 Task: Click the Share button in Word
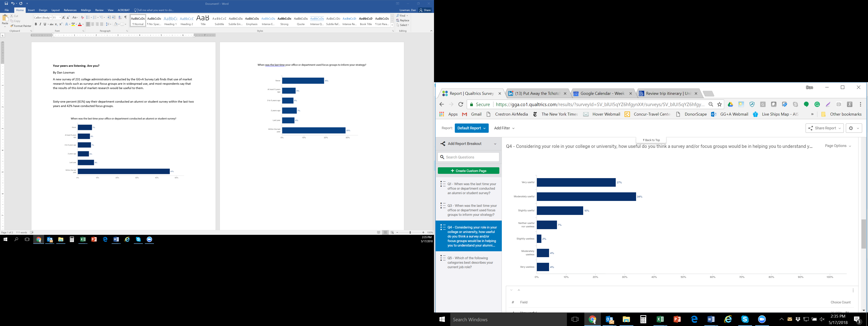click(425, 10)
